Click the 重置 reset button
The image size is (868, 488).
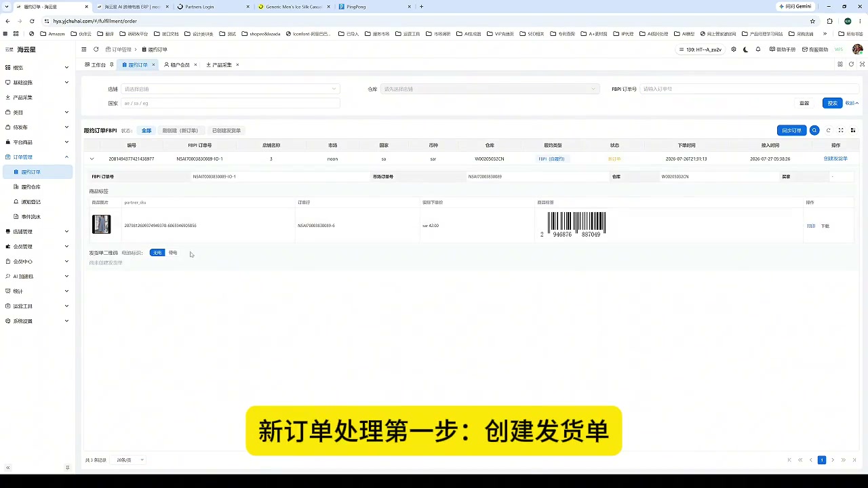tap(804, 103)
